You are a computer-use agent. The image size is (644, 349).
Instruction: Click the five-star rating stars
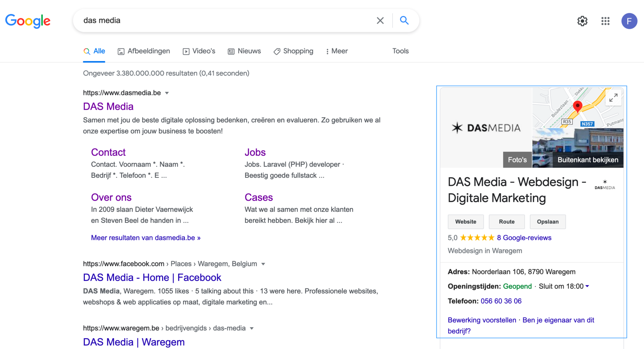point(477,238)
